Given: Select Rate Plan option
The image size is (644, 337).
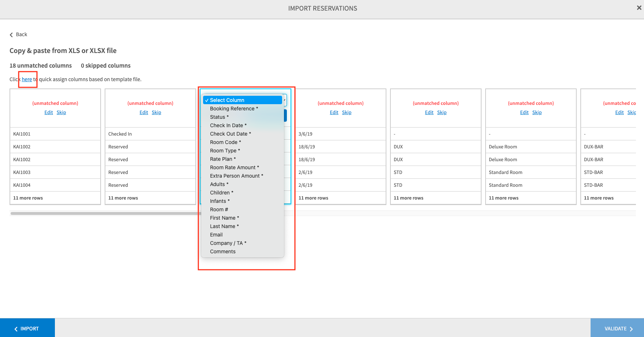Looking at the screenshot, I should pyautogui.click(x=222, y=159).
